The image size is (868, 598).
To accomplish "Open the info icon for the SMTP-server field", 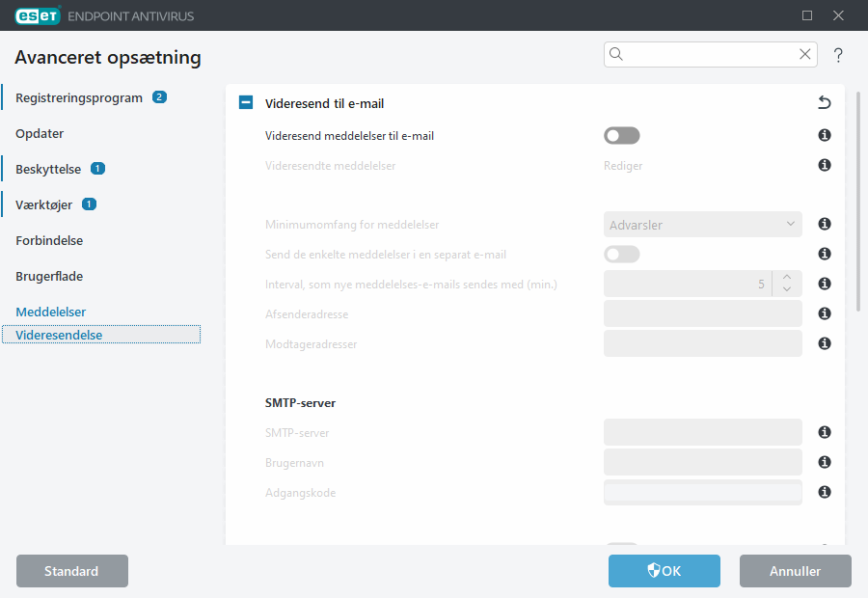I will click(x=825, y=432).
